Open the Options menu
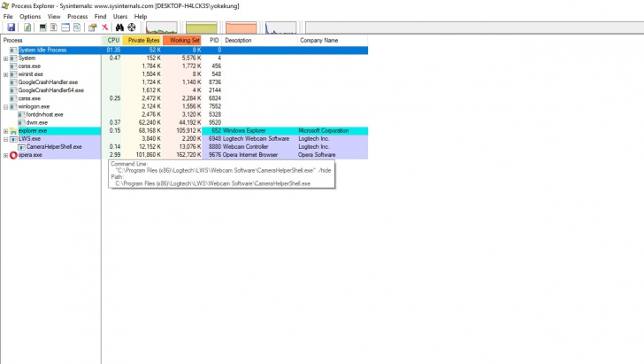Viewport: 644px width, 364px height. [30, 17]
